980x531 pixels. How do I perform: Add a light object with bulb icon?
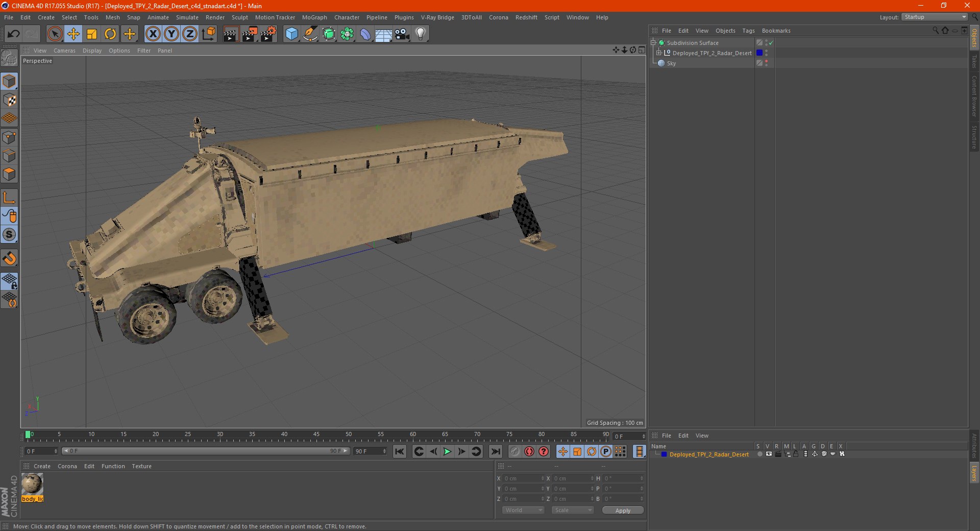[x=421, y=34]
